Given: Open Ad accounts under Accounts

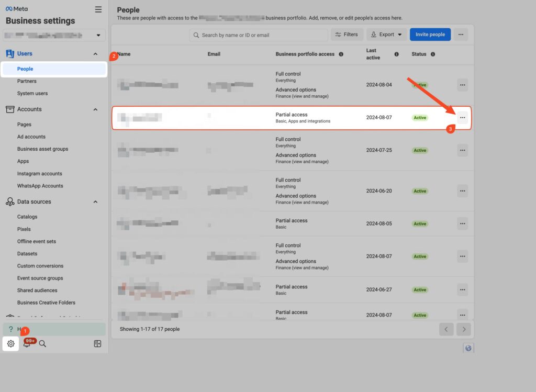Looking at the screenshot, I should [x=31, y=137].
